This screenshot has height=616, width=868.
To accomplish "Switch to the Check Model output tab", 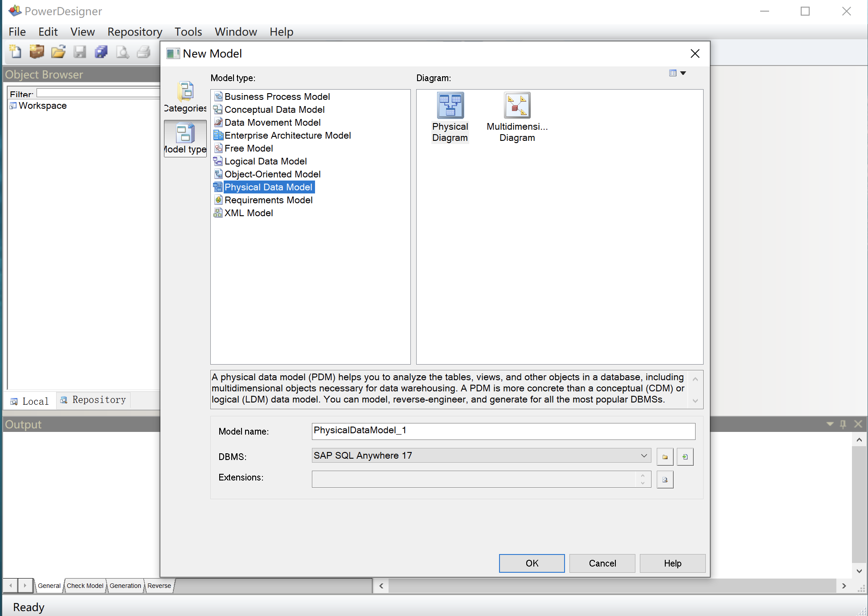I will click(85, 586).
